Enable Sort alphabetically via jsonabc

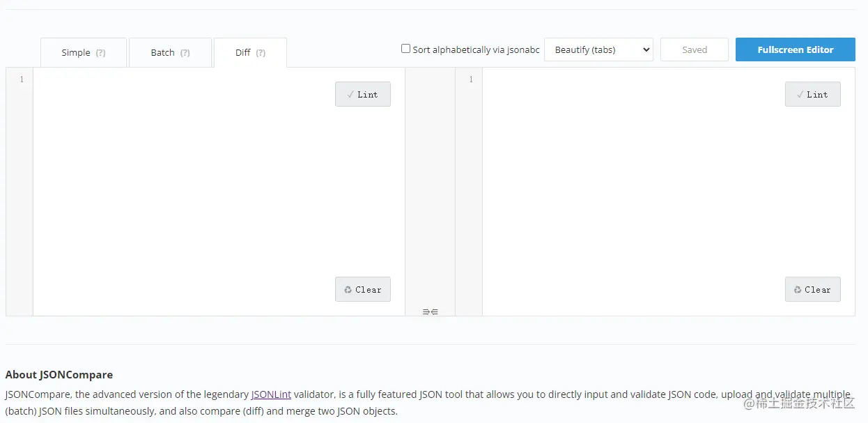(x=405, y=49)
